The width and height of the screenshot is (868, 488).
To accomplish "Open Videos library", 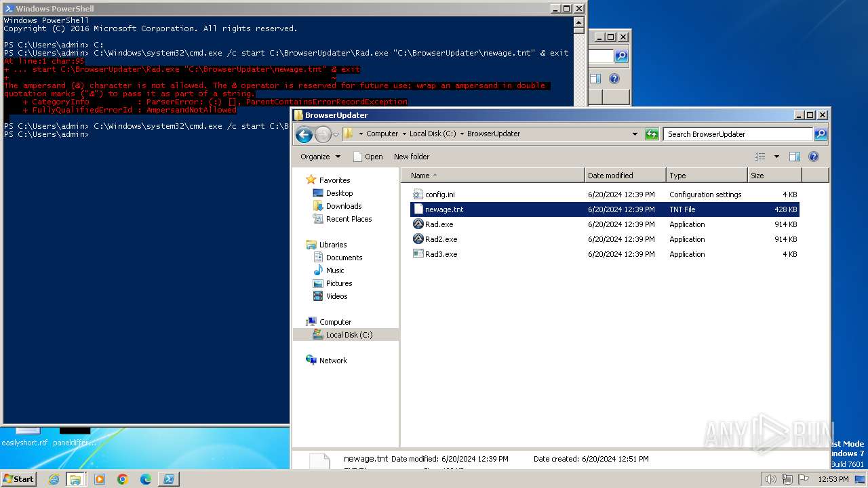I will (336, 296).
